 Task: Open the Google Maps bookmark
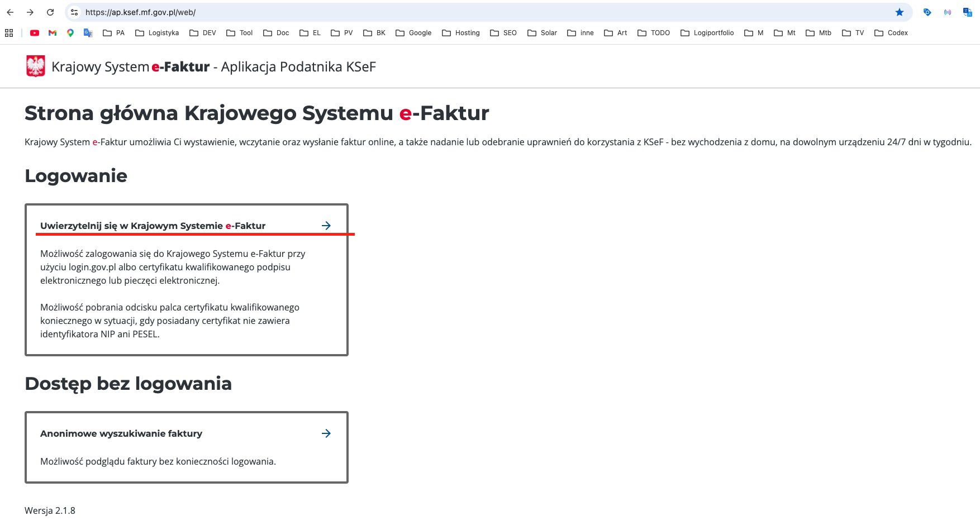(70, 33)
